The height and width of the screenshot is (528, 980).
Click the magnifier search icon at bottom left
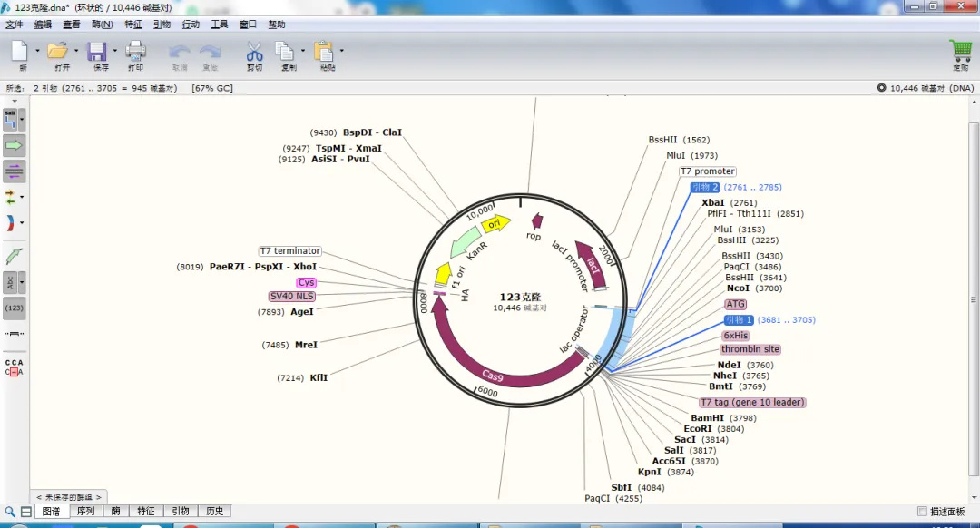[10, 512]
